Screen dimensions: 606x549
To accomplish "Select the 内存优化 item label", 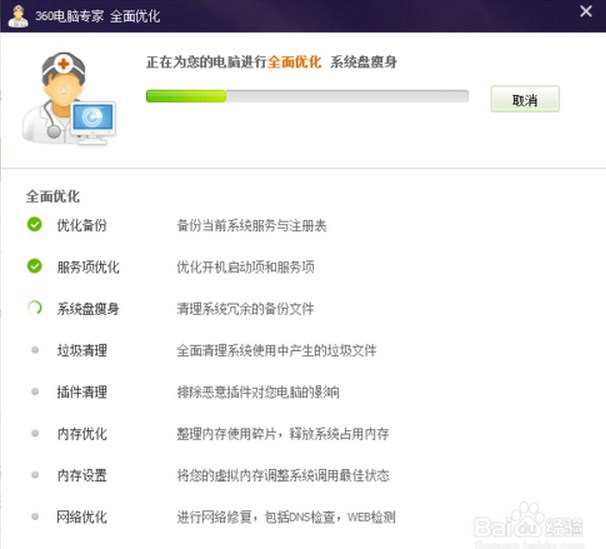I will pos(82,434).
